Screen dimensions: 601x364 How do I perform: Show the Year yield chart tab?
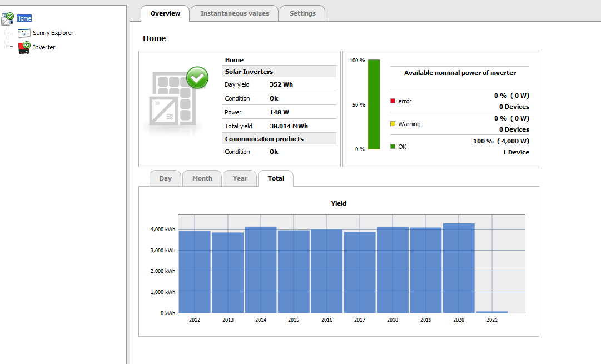pyautogui.click(x=240, y=178)
